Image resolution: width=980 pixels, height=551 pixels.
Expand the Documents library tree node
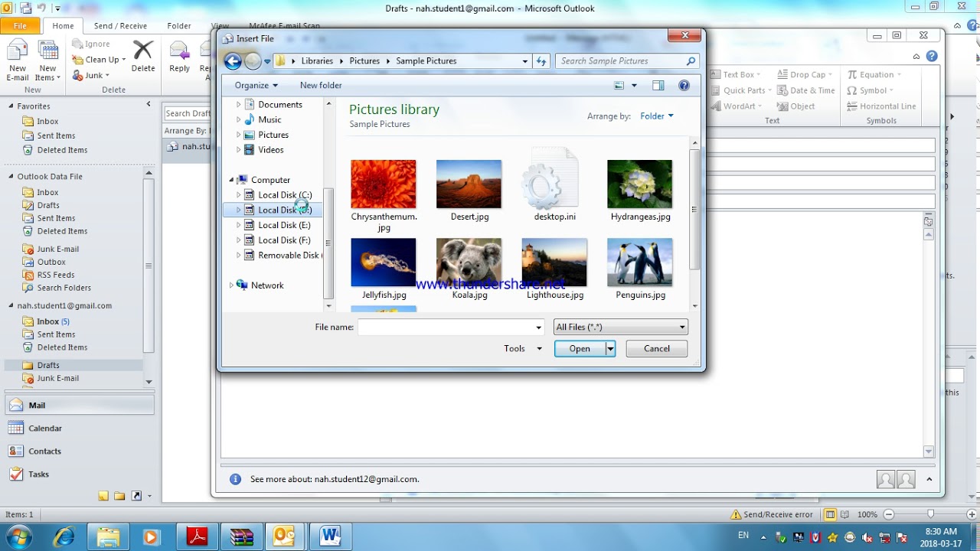click(x=238, y=105)
